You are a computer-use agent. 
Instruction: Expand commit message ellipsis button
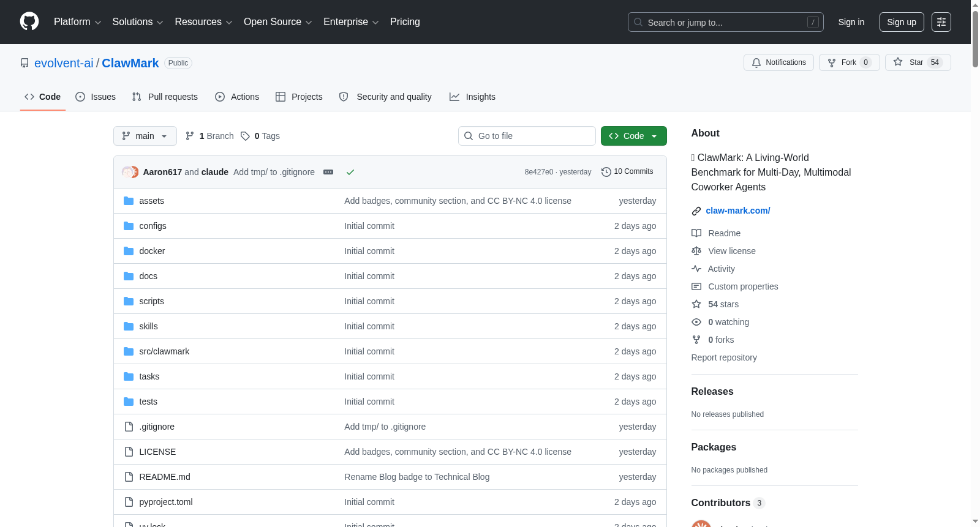(328, 172)
